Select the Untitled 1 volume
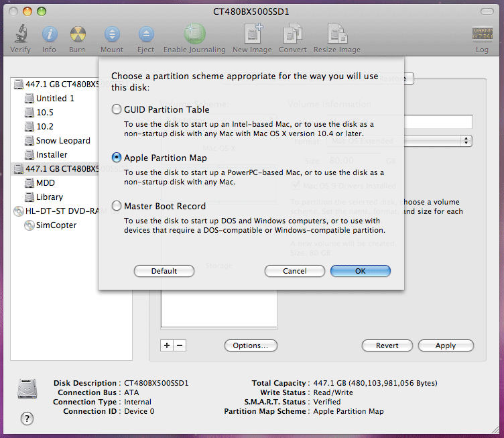 (50, 99)
